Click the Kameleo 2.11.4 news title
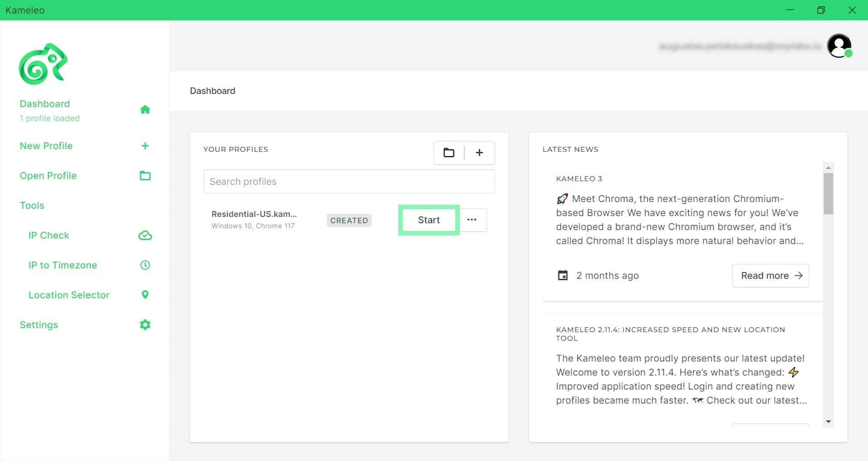This screenshot has width=868, height=461. pyautogui.click(x=670, y=334)
